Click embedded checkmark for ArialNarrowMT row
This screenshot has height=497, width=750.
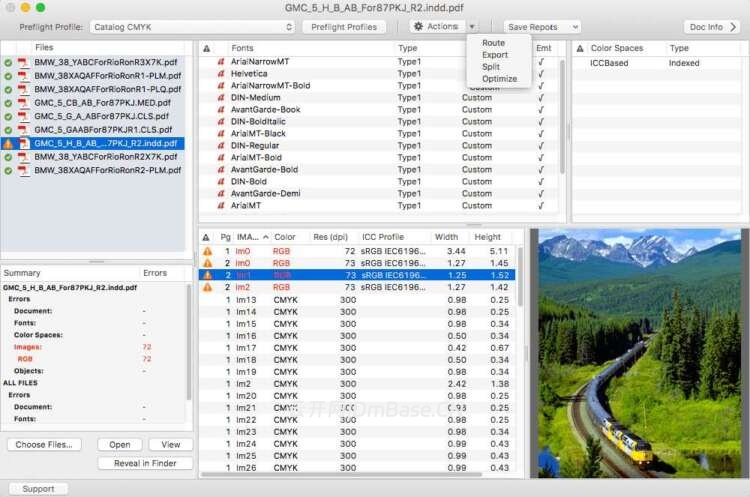coord(541,62)
